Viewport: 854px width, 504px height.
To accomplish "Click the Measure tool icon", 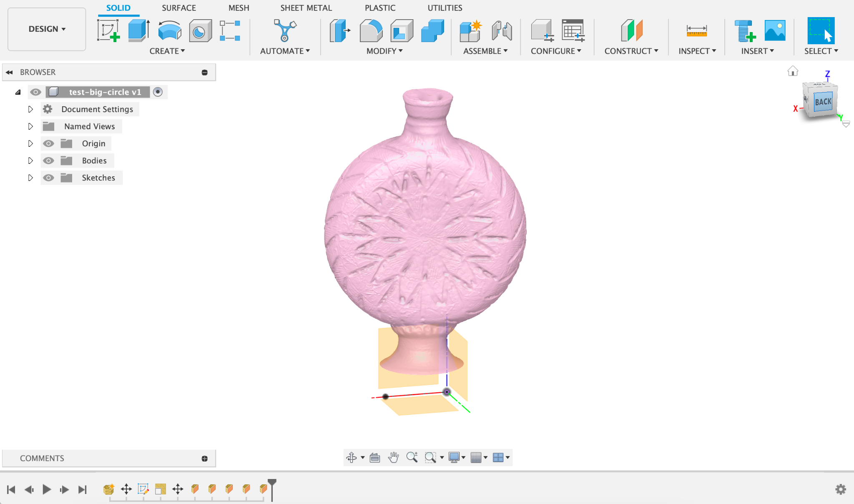I will point(696,31).
